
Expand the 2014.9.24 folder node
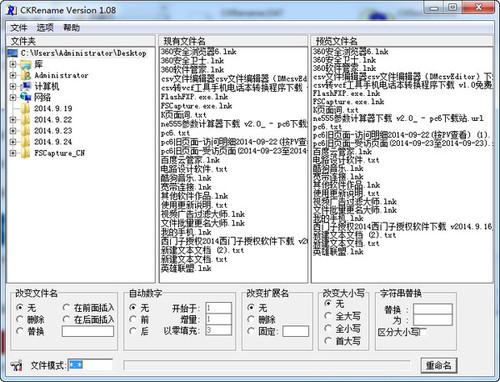tap(13, 142)
